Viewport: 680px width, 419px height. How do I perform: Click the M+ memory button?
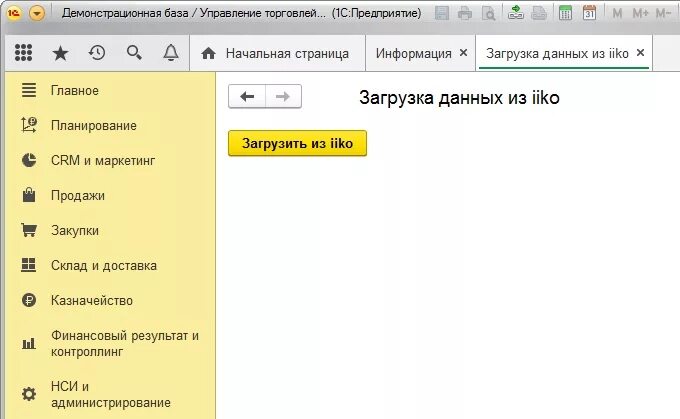640,14
